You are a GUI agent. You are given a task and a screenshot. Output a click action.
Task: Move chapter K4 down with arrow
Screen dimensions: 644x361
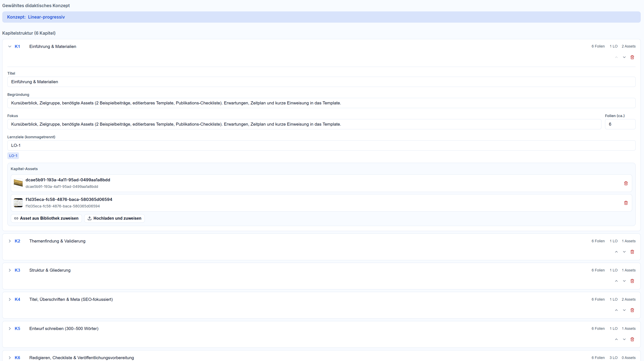click(624, 310)
